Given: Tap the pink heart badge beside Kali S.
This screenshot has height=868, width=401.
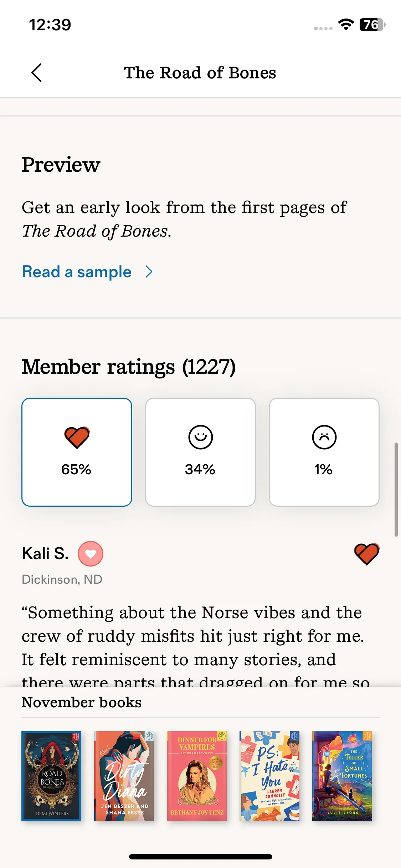Looking at the screenshot, I should pos(91,554).
